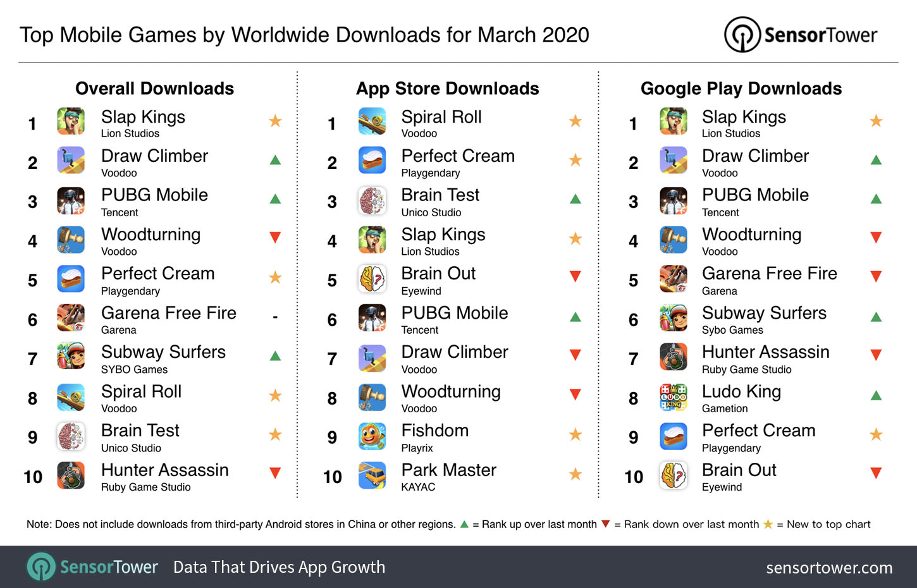Screen dimensions: 917x588
Task: Click the Overall Downloads column heading
Action: [155, 89]
